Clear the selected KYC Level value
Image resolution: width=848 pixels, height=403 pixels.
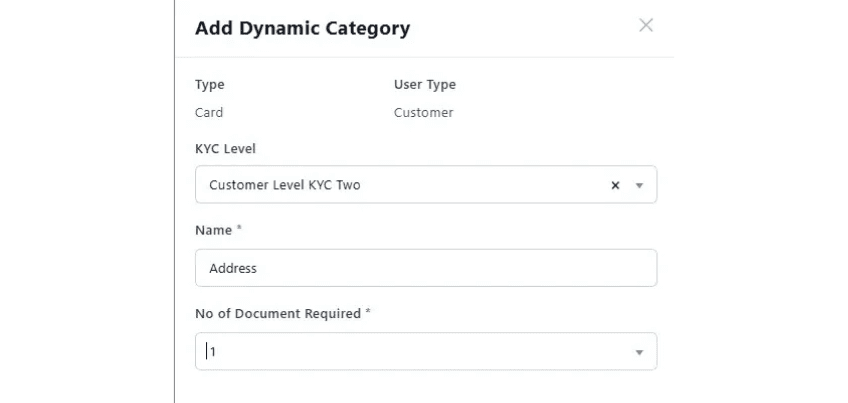pyautogui.click(x=615, y=186)
